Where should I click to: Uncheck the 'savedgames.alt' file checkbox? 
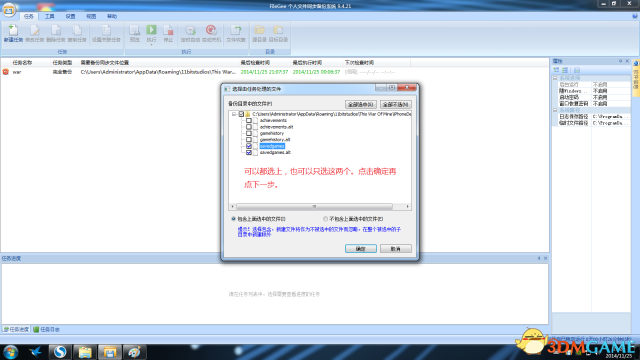click(249, 152)
